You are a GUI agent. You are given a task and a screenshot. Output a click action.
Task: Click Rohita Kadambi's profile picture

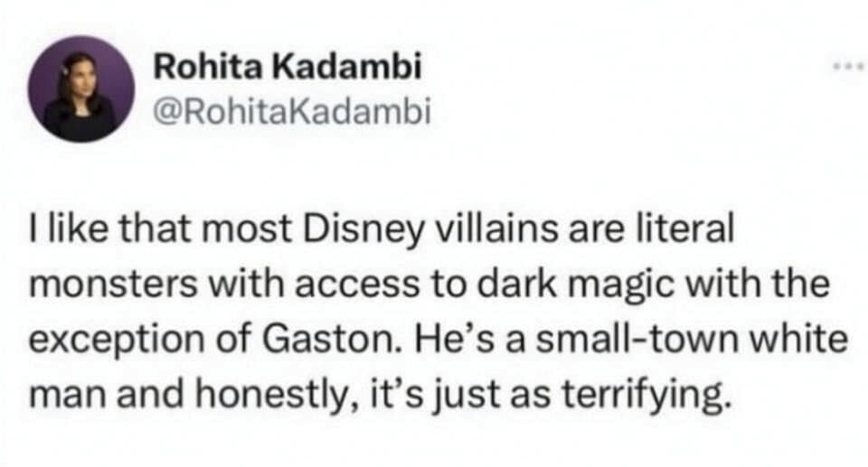[82, 89]
